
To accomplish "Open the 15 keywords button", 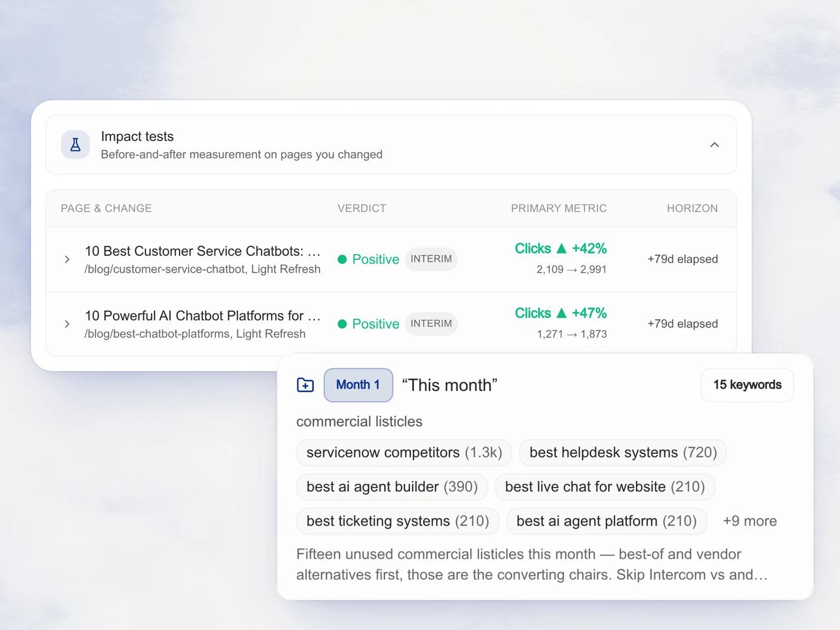I will click(x=748, y=385).
